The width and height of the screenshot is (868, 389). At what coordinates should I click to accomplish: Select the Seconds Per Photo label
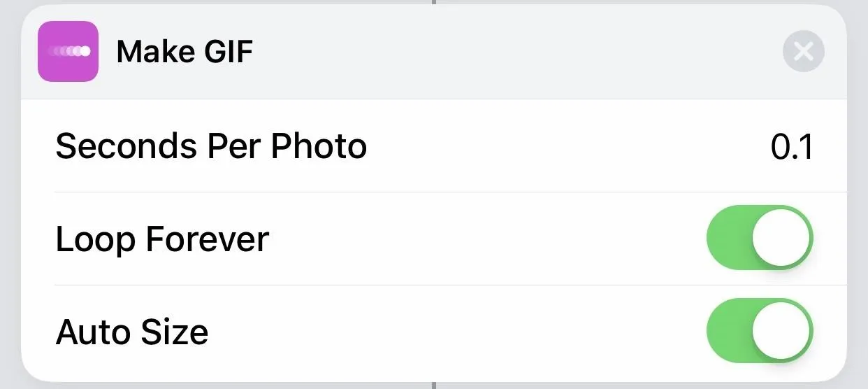click(x=211, y=146)
